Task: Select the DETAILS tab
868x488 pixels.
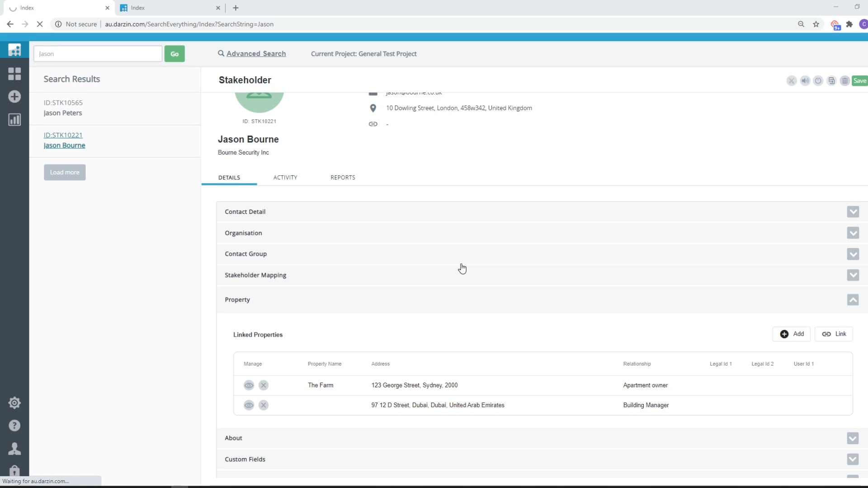Action: tap(229, 178)
